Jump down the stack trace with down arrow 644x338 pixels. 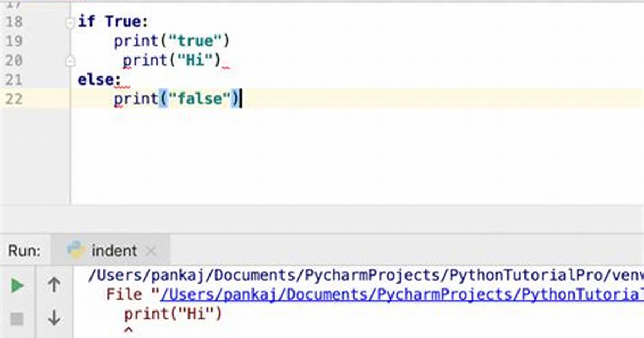click(x=54, y=318)
